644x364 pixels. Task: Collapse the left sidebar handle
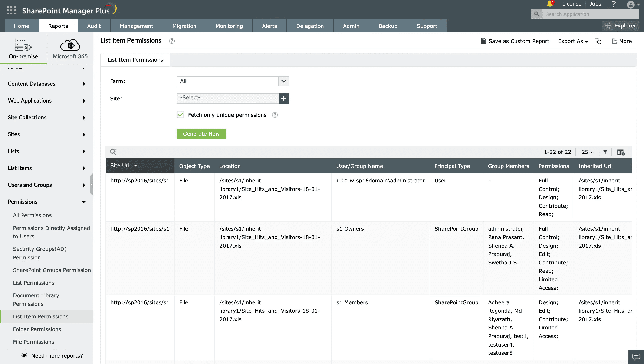click(x=92, y=184)
